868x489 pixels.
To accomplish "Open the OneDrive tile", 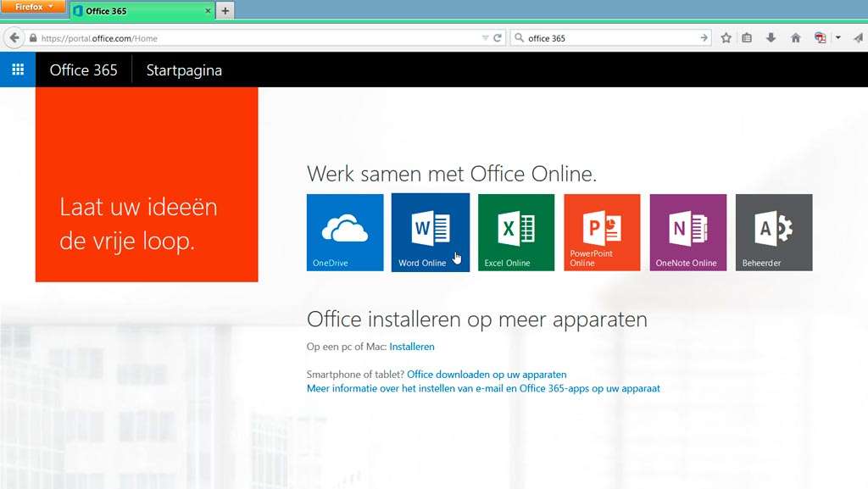I will click(x=345, y=232).
